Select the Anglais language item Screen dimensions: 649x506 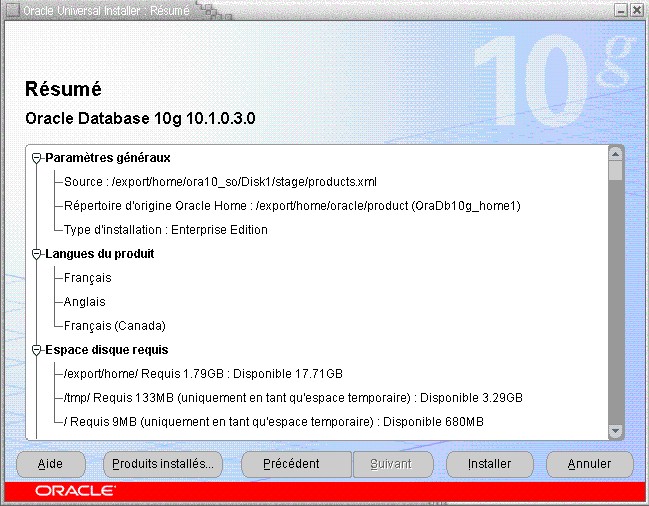pos(85,302)
